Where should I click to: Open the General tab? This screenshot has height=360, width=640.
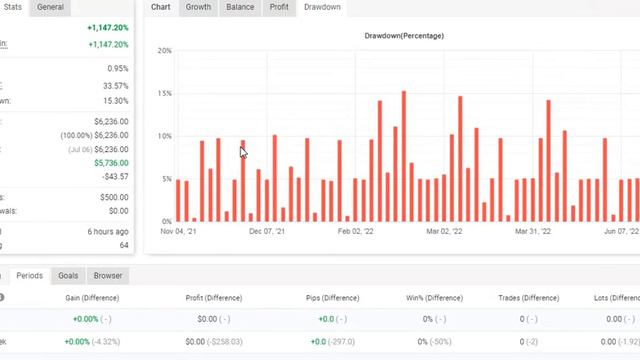pyautogui.click(x=50, y=7)
